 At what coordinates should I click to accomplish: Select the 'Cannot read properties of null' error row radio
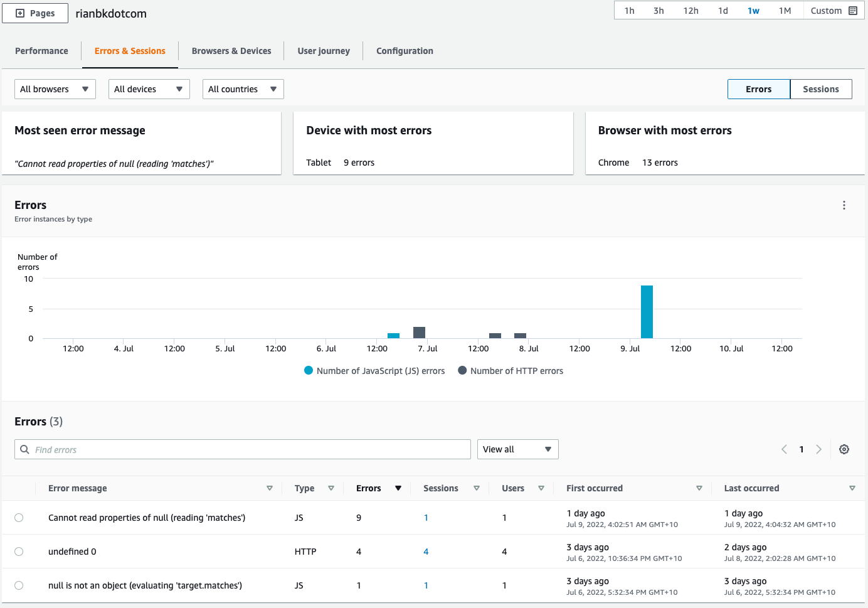tap(19, 518)
